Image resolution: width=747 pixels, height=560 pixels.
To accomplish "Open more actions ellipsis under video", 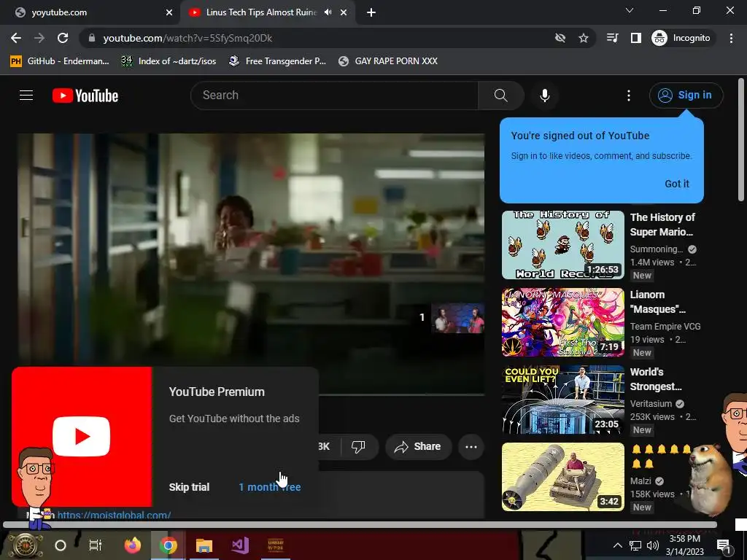I will point(471,447).
